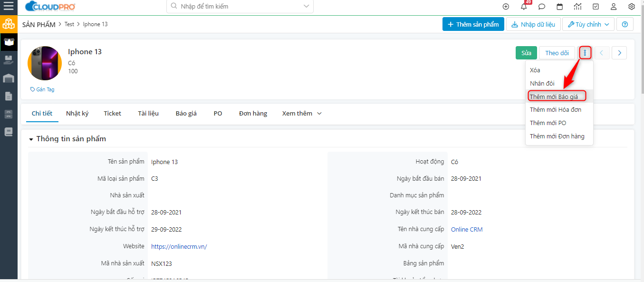
Task: Choose Thêm mới Hóa đơn menu item
Action: 559,109
